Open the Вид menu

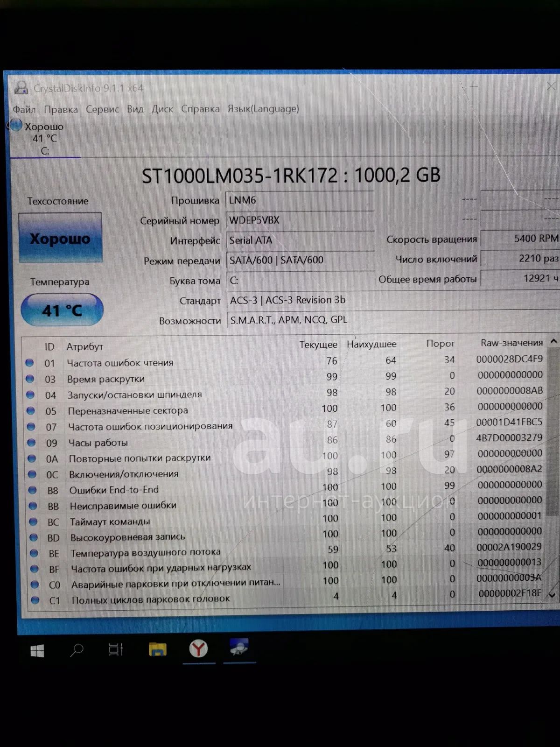click(135, 109)
